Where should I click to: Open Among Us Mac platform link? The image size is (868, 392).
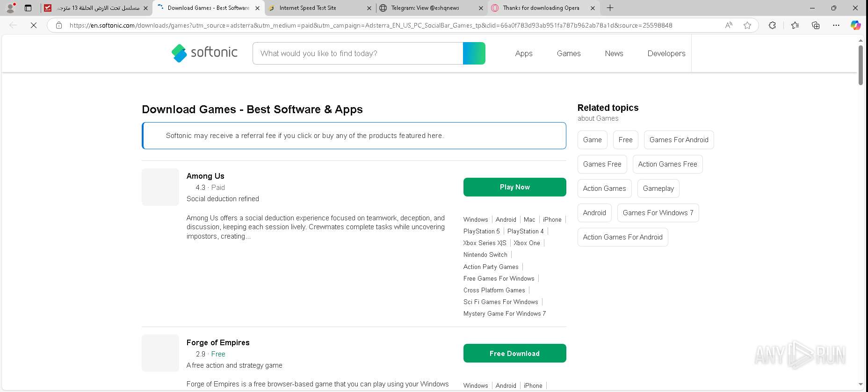[529, 219]
